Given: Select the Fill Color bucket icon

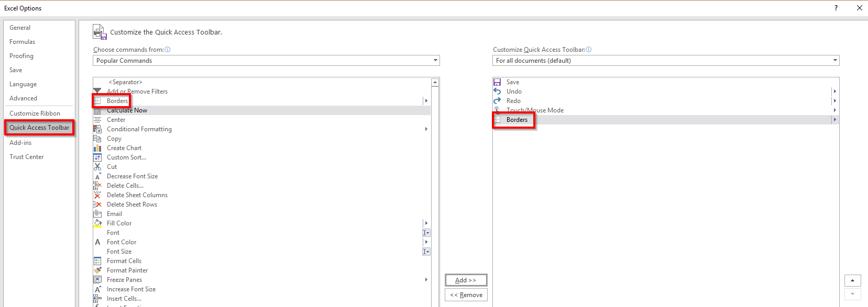Looking at the screenshot, I should point(97,223).
